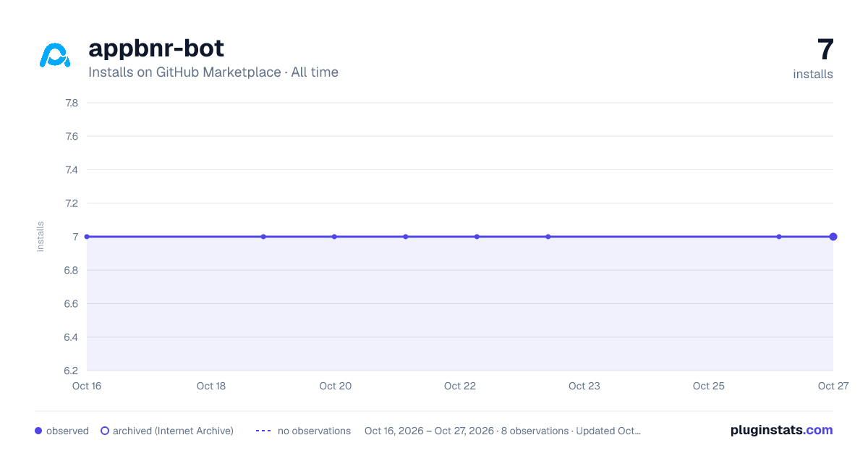Click the x-axis label Oct 25

click(x=709, y=386)
